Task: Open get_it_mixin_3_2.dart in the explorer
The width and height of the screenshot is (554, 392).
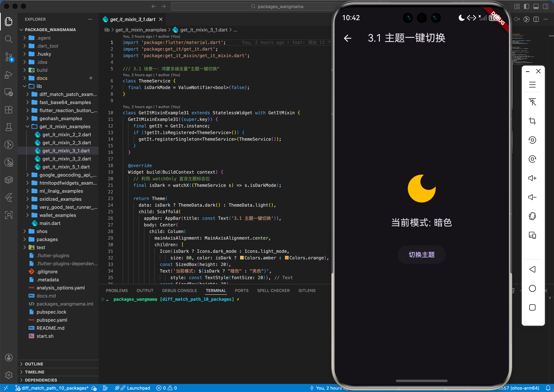Action: tap(66, 159)
